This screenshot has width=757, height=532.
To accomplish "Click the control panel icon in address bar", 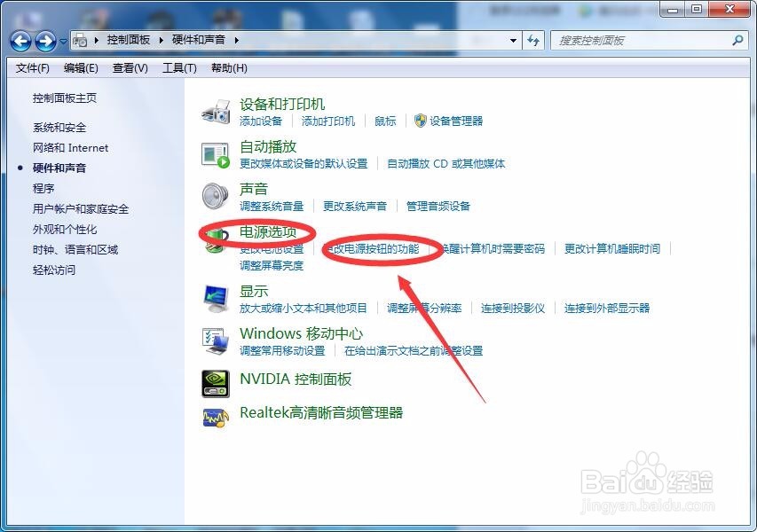I will point(80,41).
